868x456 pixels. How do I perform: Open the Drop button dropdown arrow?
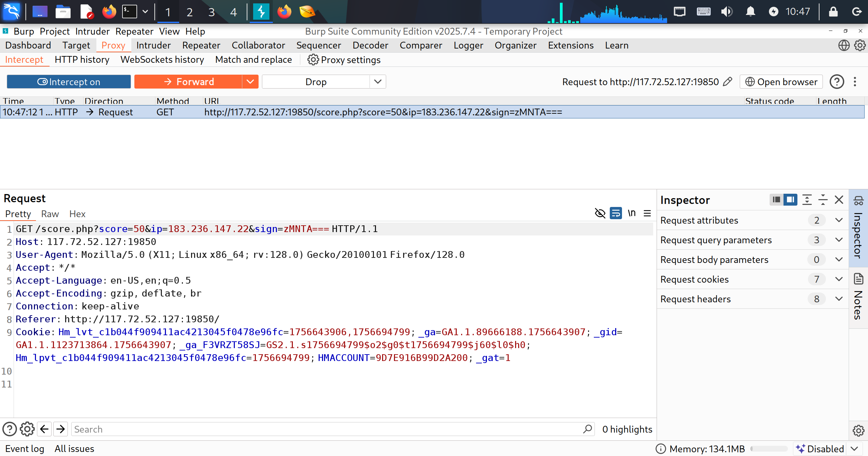point(378,82)
